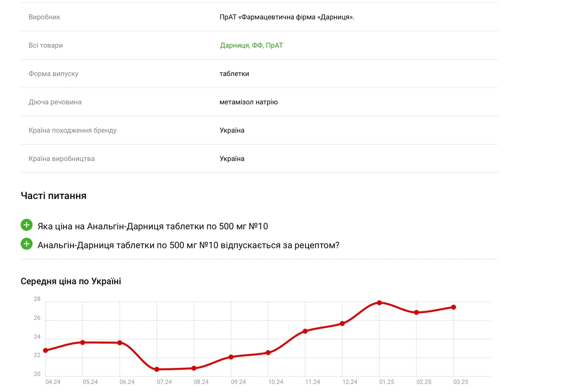
Task: Click the 'Країна походження бренду' label
Action: [73, 130]
